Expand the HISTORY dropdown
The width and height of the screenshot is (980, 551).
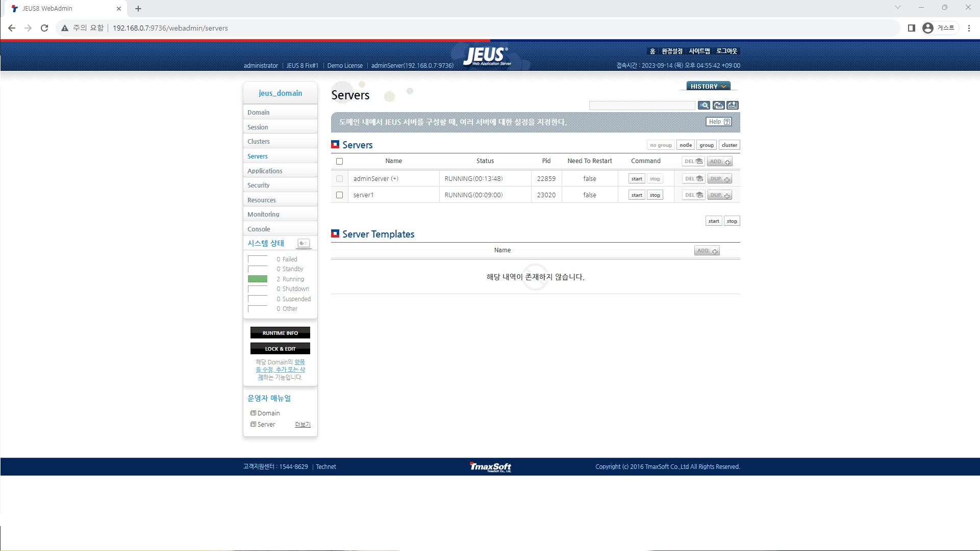[x=708, y=86]
